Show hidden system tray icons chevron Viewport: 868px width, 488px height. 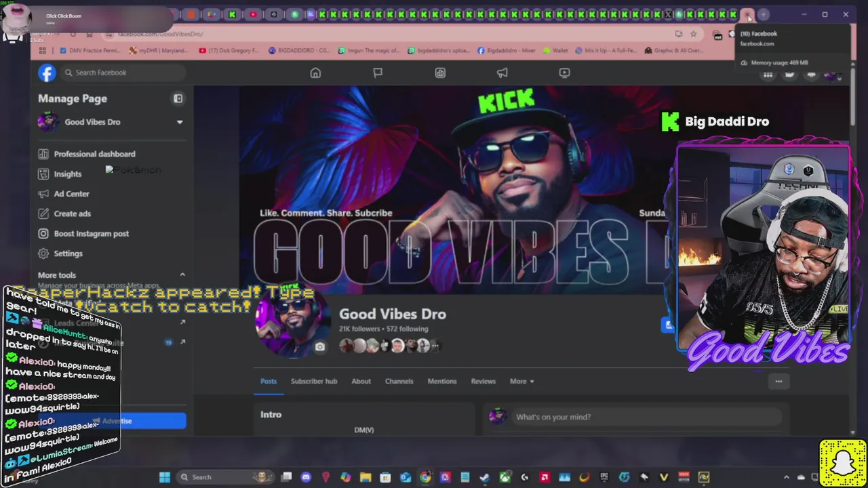787,477
